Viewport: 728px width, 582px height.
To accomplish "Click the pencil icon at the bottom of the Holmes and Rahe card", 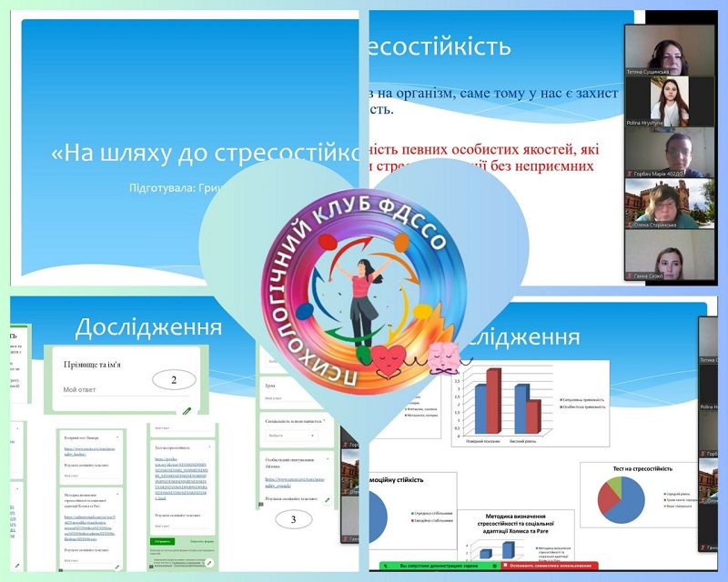I will pyautogui.click(x=117, y=567).
